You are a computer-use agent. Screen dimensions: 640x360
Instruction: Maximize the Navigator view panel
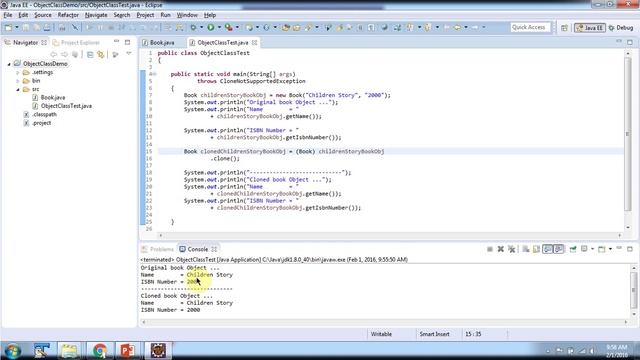[x=127, y=42]
